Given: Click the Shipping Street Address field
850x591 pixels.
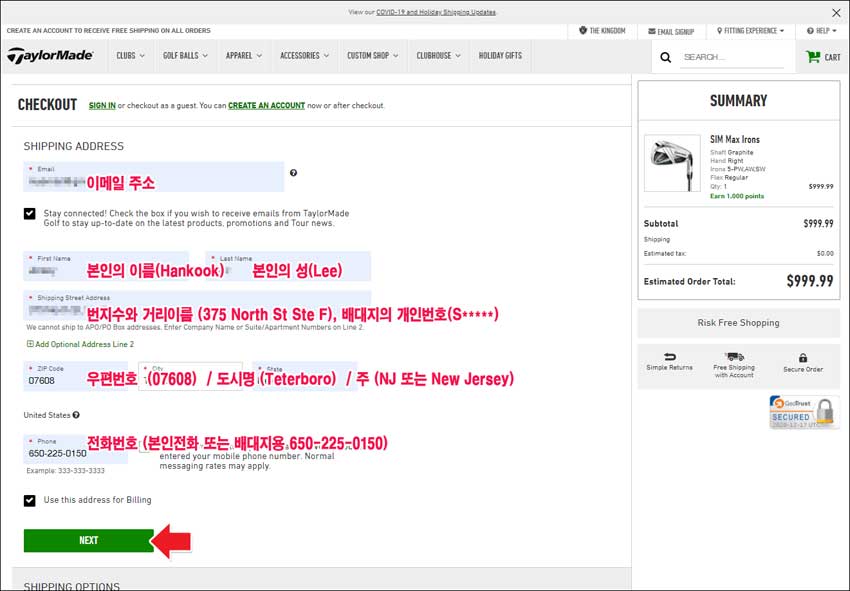Looking at the screenshot, I should [x=197, y=305].
